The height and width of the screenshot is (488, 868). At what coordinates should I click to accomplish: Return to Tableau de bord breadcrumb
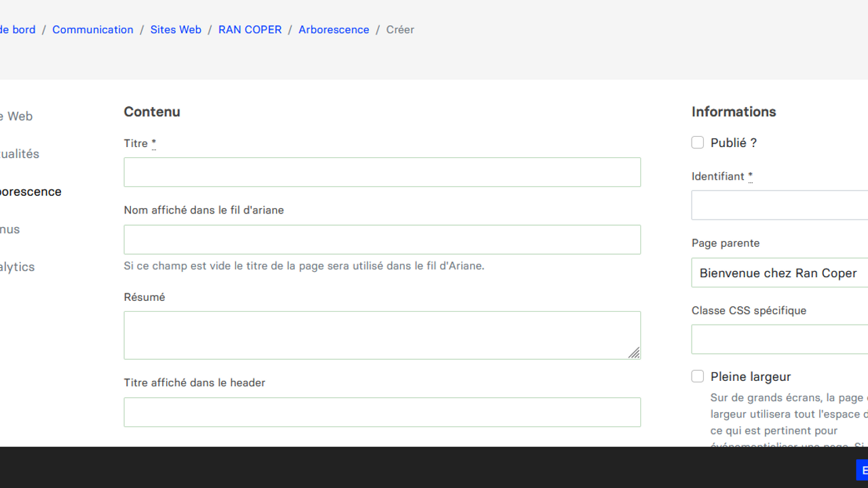[18, 30]
